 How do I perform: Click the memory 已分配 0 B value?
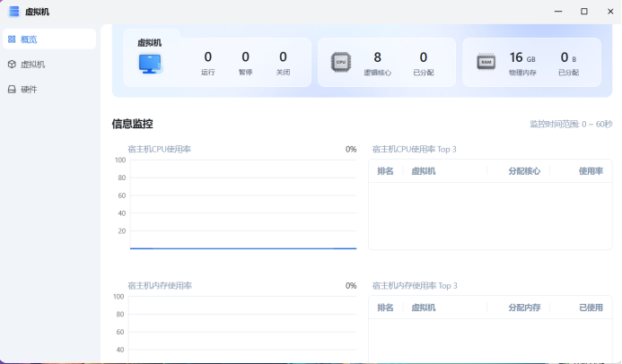[x=568, y=58]
